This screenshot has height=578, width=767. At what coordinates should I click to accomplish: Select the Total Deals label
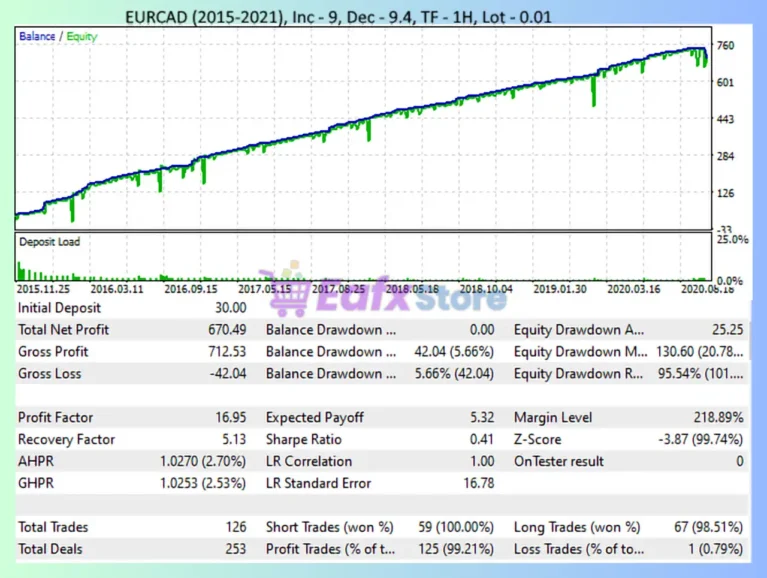[x=50, y=549]
